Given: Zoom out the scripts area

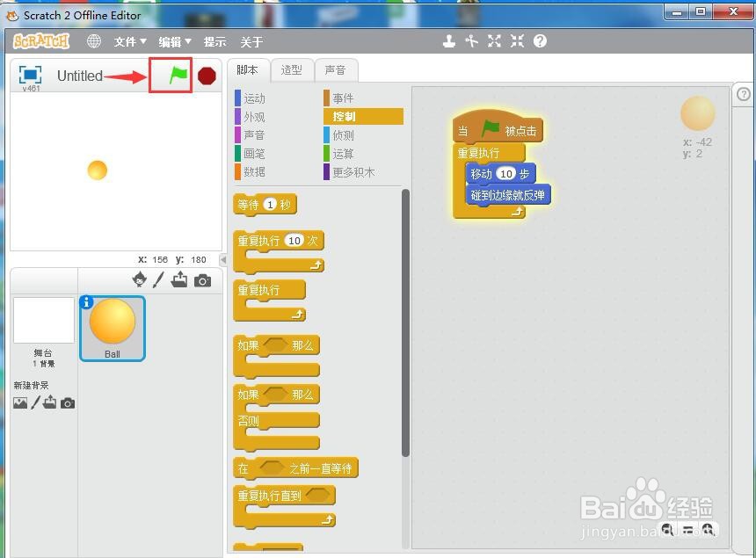Looking at the screenshot, I should pyautogui.click(x=667, y=530).
